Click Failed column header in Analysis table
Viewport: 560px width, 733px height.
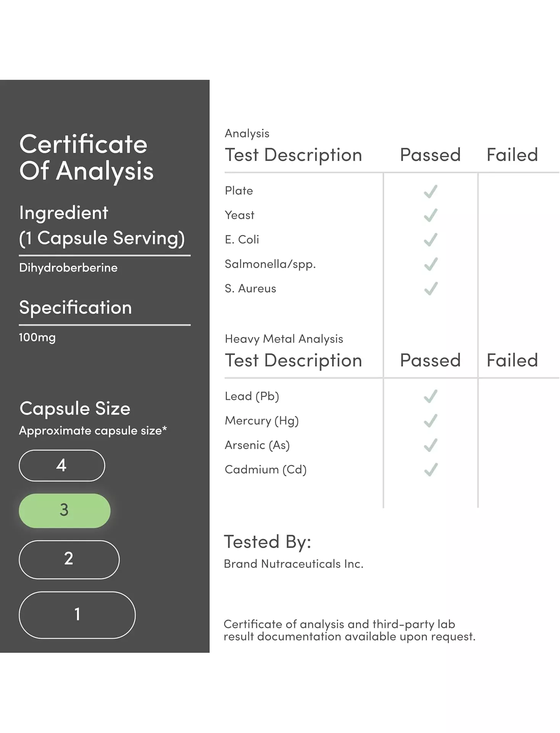(x=512, y=155)
